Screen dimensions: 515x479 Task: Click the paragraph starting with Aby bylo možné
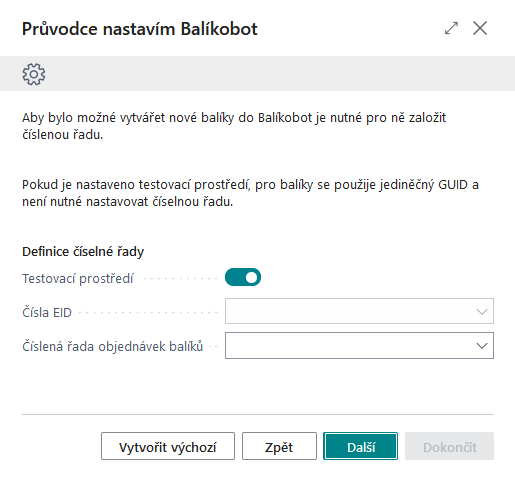point(234,126)
